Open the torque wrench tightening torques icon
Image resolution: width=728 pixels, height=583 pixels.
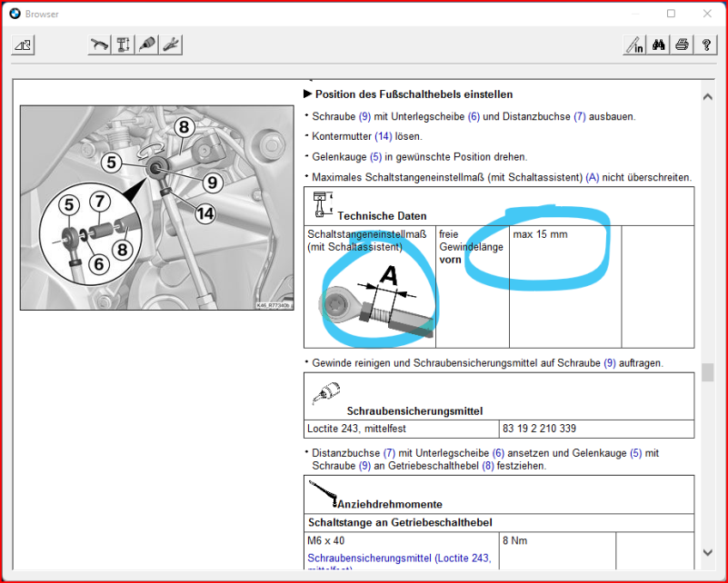pyautogui.click(x=99, y=45)
